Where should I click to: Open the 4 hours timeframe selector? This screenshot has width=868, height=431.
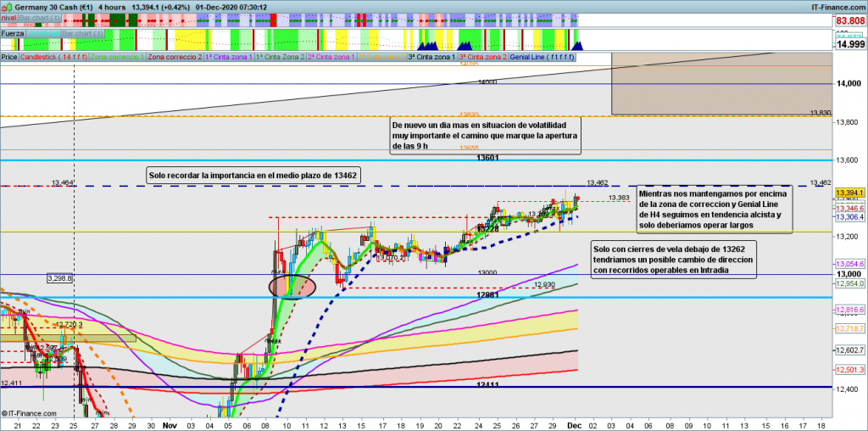click(113, 7)
